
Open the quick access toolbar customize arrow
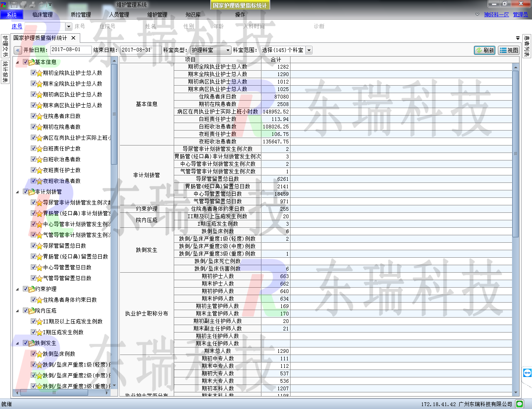pyautogui.click(x=50, y=5)
